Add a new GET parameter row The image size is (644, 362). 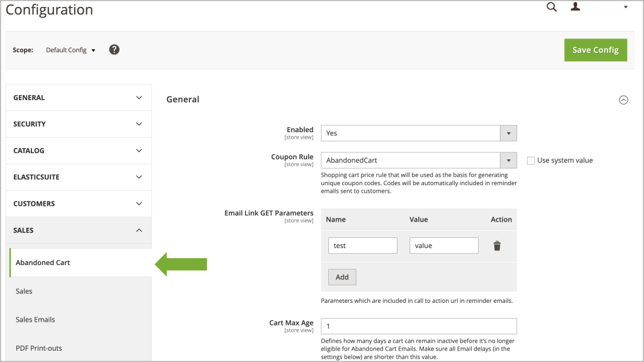click(342, 277)
